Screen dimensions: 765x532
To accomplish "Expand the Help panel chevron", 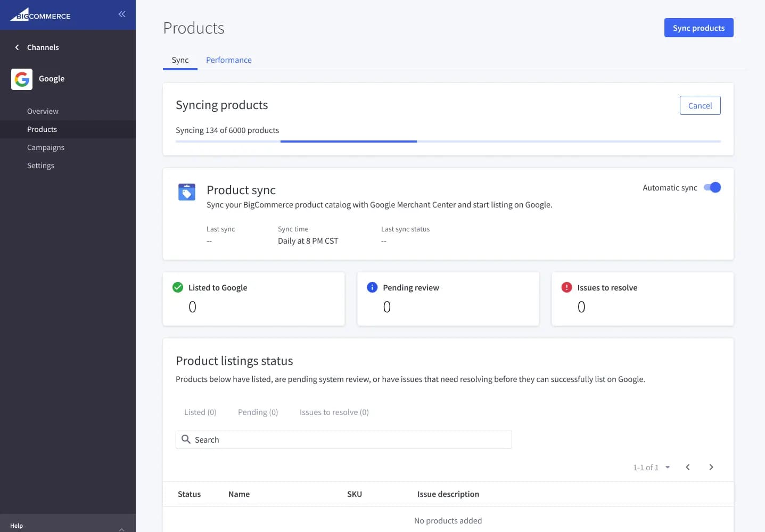I will [x=122, y=529].
